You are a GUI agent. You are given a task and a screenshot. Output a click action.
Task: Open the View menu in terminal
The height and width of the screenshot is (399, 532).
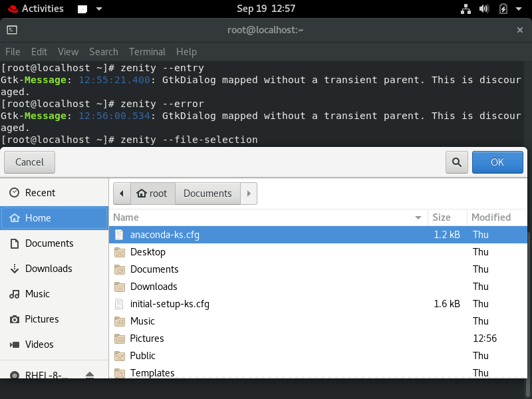pyautogui.click(x=68, y=52)
